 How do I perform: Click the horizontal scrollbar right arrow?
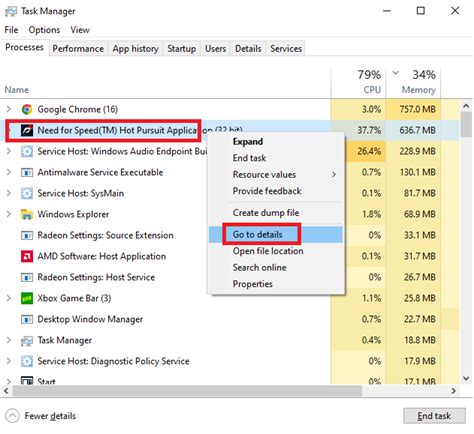pos(453,391)
